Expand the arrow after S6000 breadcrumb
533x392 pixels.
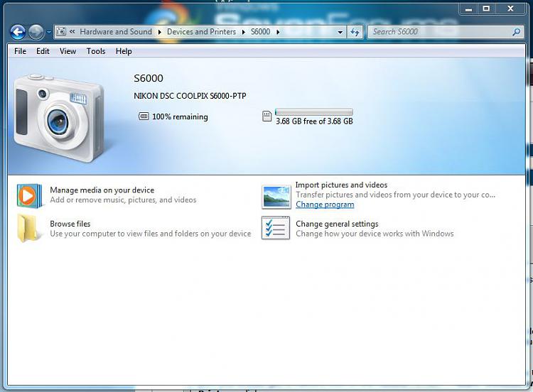click(x=278, y=32)
